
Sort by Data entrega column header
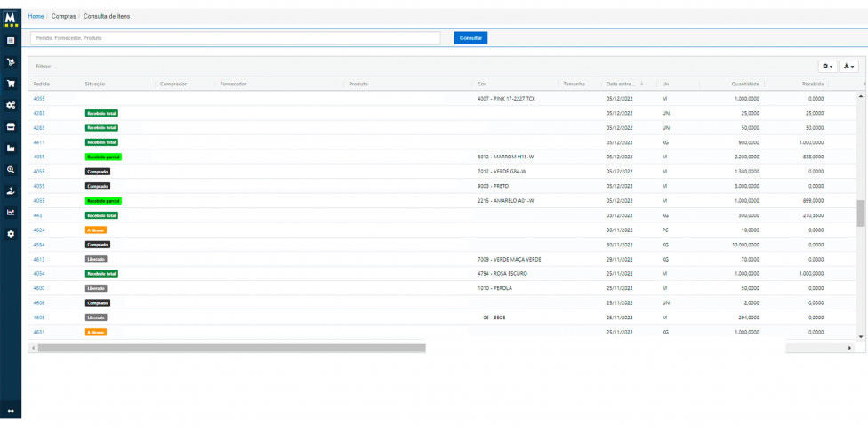(624, 84)
